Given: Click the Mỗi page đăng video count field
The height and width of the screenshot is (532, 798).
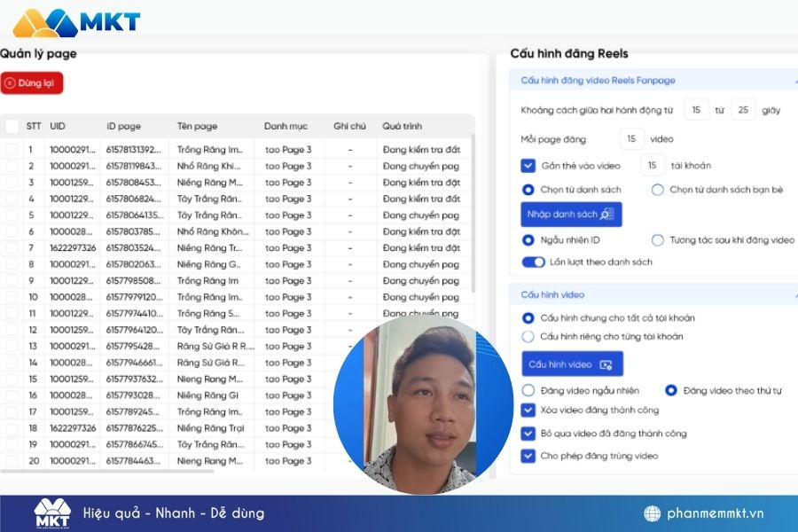Looking at the screenshot, I should 631,139.
